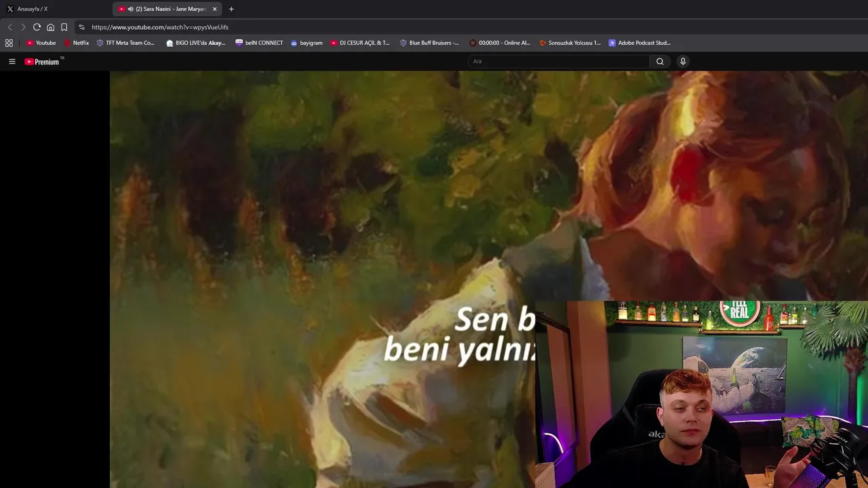View site information icon in address bar
Image resolution: width=868 pixels, height=488 pixels.
click(81, 27)
